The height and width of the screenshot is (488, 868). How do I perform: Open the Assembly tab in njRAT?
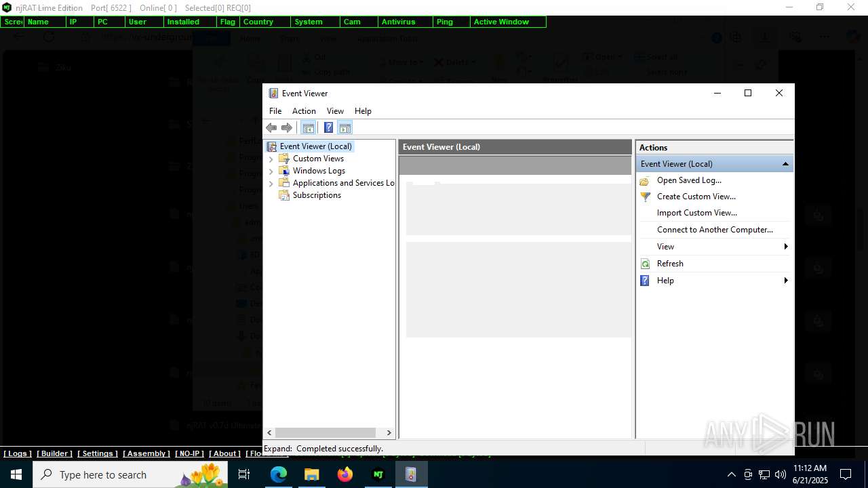click(x=146, y=453)
